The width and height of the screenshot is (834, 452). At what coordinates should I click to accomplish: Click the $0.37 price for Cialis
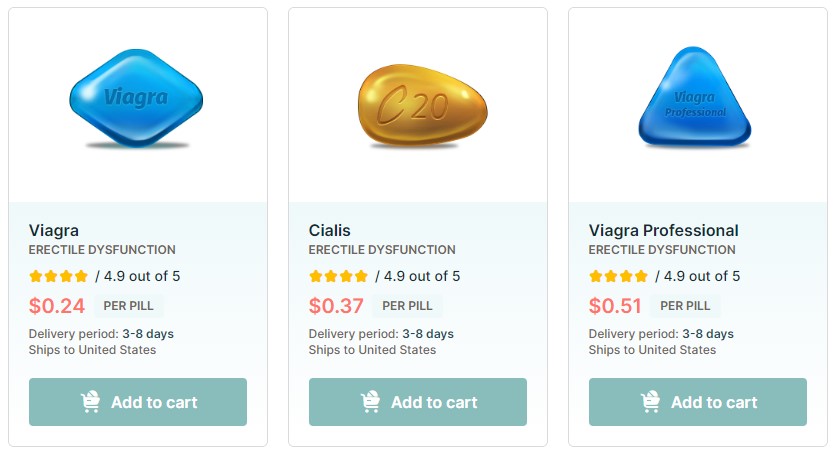click(337, 306)
